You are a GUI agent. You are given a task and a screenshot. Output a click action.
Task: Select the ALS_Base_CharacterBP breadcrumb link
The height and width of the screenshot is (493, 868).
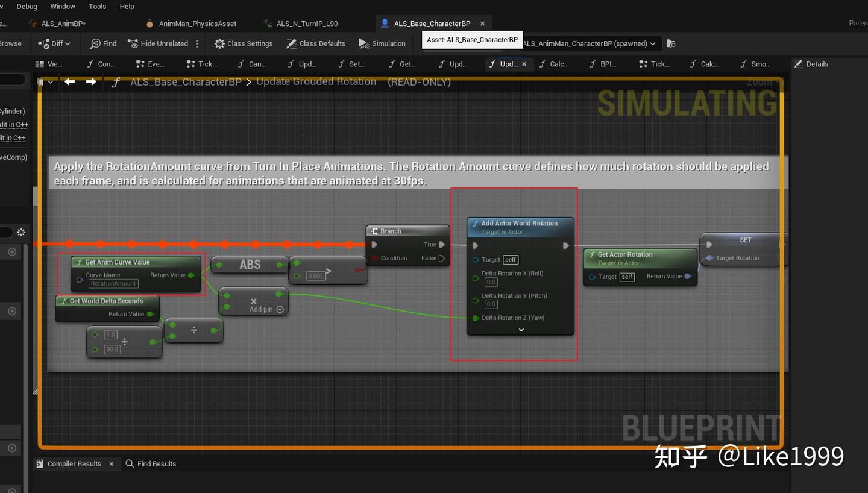pyautogui.click(x=186, y=82)
